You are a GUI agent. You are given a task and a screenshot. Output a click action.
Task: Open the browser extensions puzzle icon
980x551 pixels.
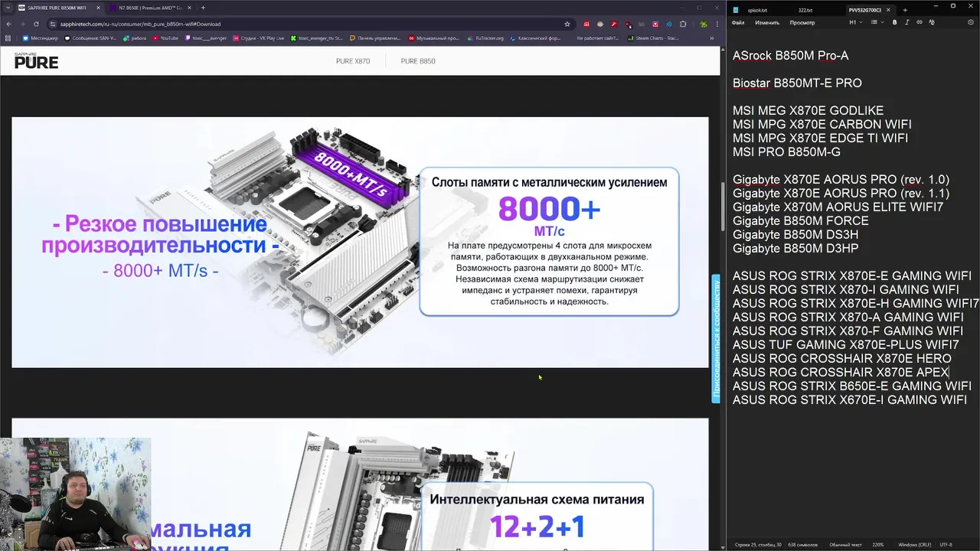[683, 24]
